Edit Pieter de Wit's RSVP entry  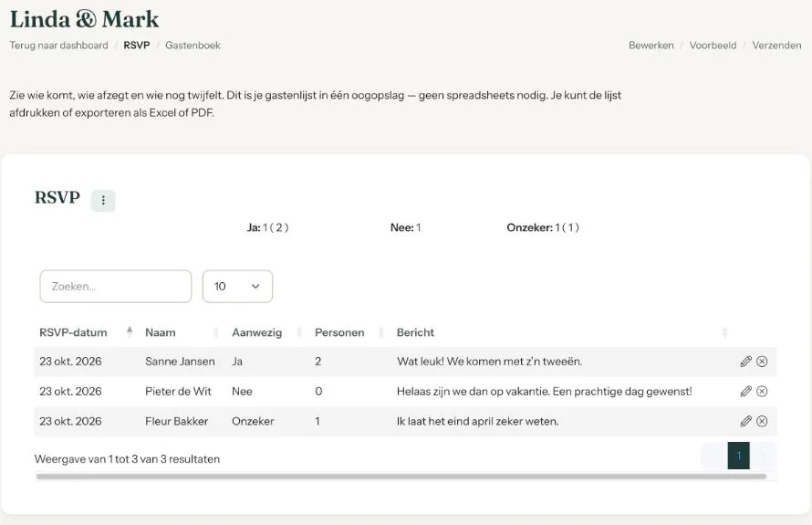[x=745, y=392]
